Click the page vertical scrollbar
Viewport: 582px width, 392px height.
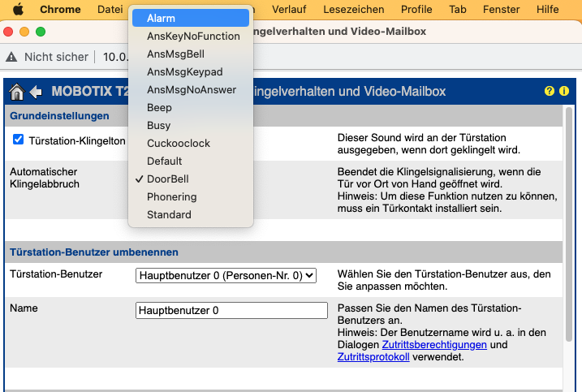pyautogui.click(x=569, y=224)
